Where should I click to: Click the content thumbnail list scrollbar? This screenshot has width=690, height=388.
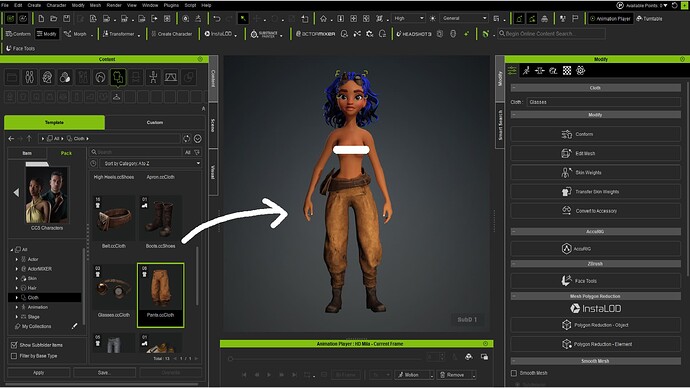pos(197,276)
